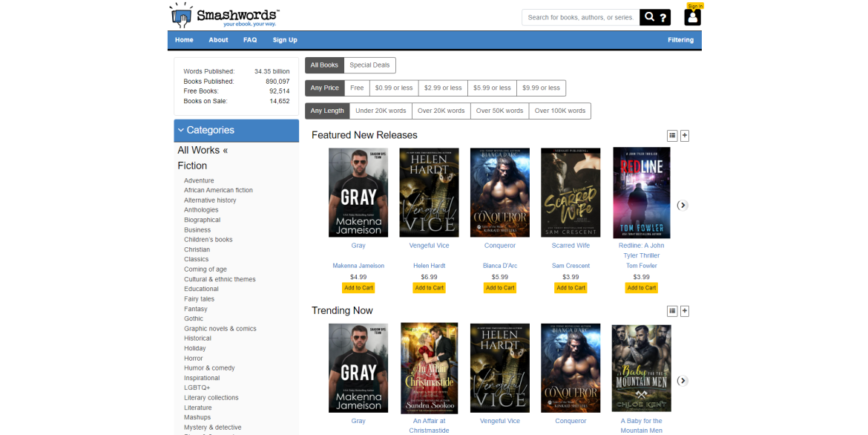
Task: Click the search magnifier icon
Action: pos(649,17)
